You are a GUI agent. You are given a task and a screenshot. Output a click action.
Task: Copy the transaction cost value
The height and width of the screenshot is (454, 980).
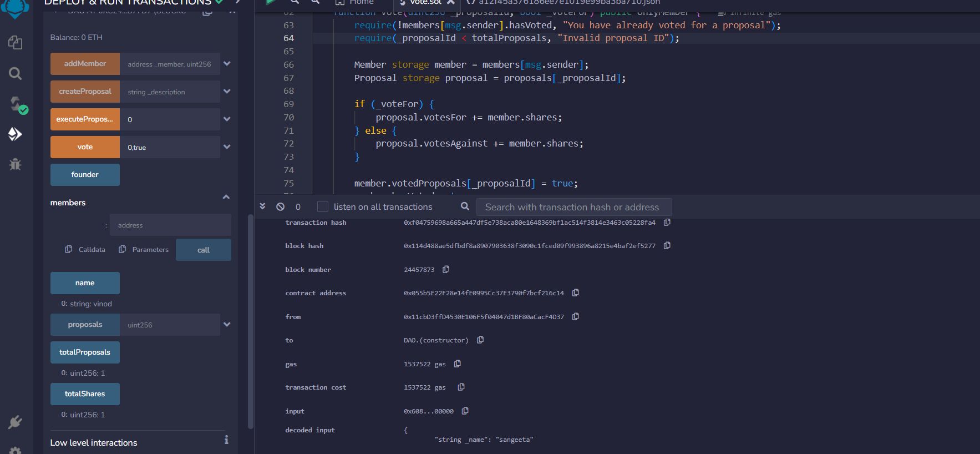[461, 387]
